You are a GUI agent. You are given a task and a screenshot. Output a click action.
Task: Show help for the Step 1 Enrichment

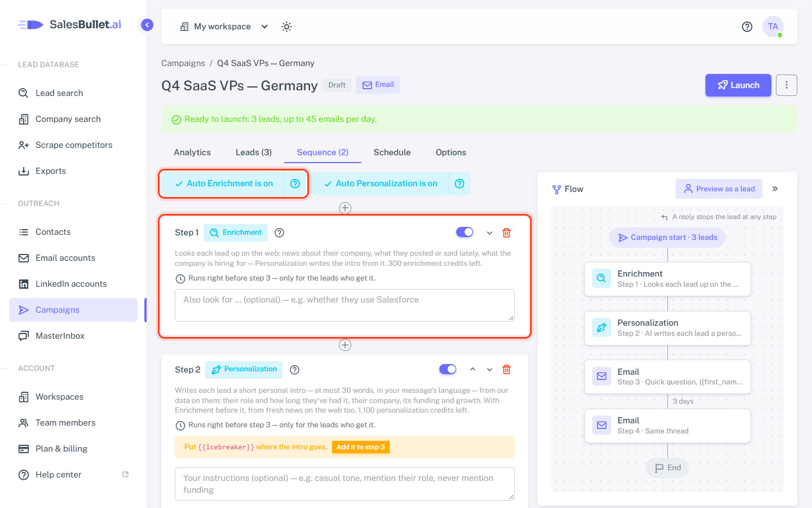click(x=279, y=233)
